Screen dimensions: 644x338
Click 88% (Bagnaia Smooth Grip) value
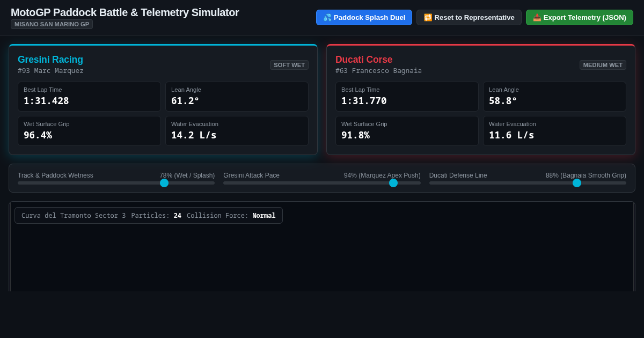(x=586, y=175)
